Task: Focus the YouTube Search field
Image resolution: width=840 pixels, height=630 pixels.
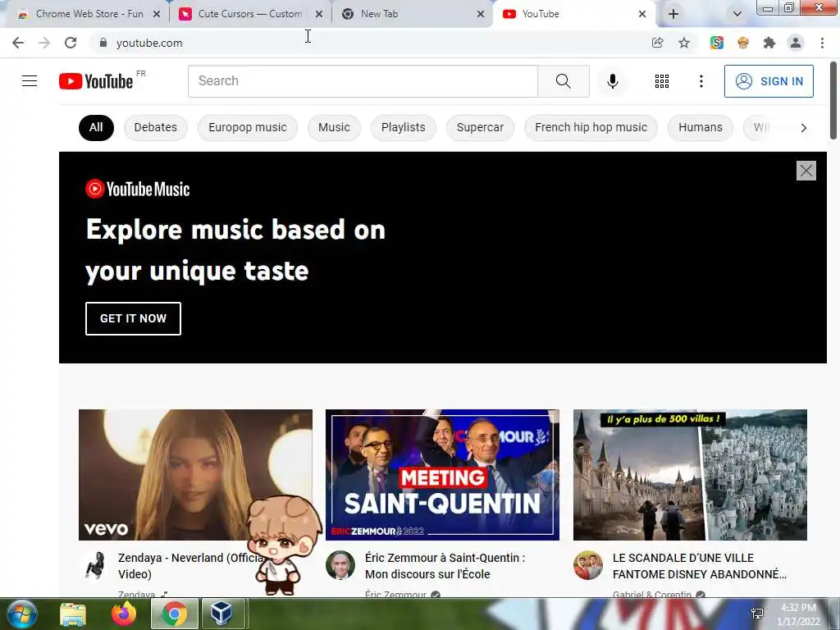Action: click(363, 81)
